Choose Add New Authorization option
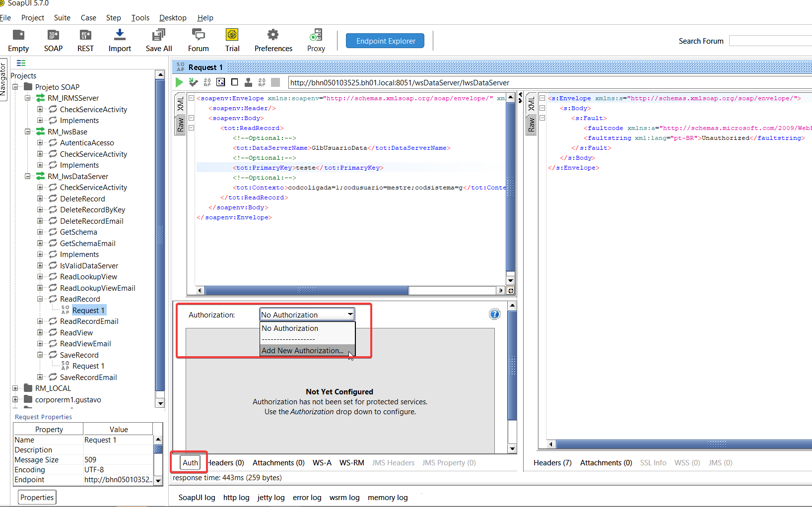 pos(307,350)
